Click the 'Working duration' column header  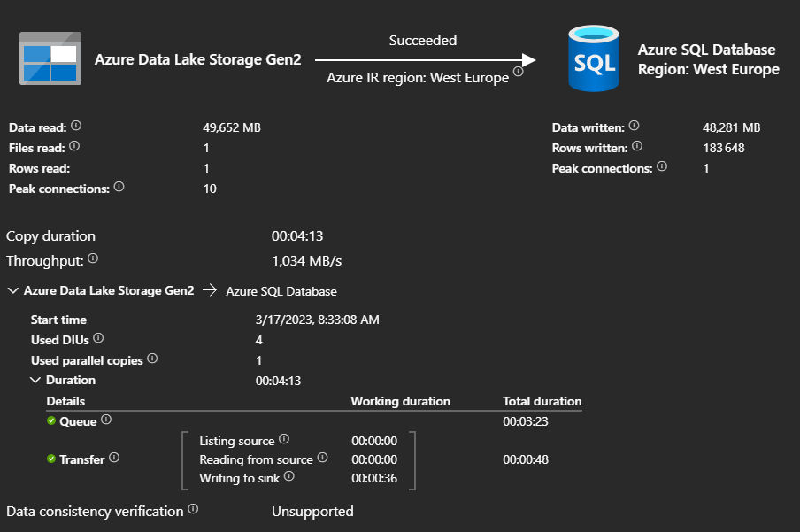coord(401,401)
